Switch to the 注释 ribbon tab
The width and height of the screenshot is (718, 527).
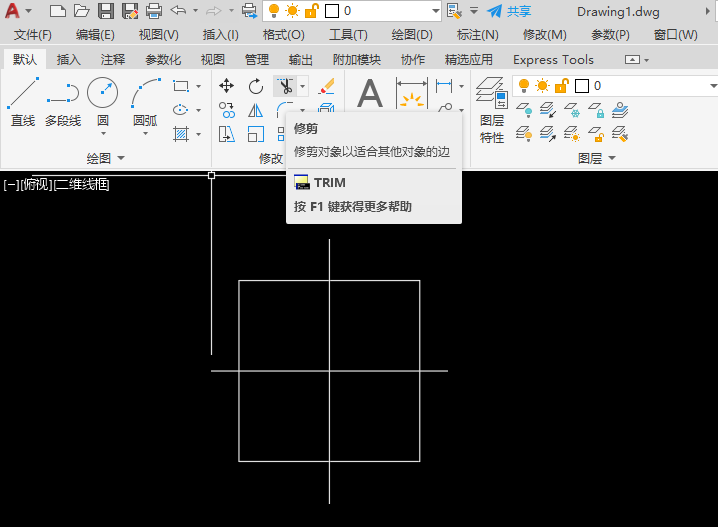113,60
